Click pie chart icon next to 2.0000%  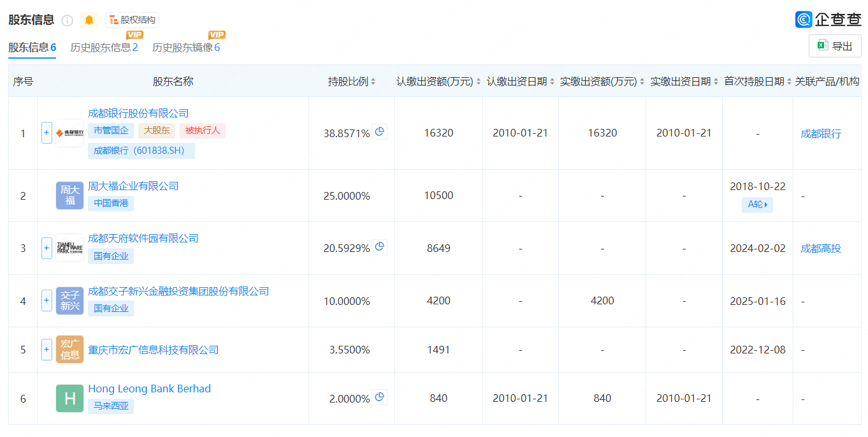coord(380,397)
